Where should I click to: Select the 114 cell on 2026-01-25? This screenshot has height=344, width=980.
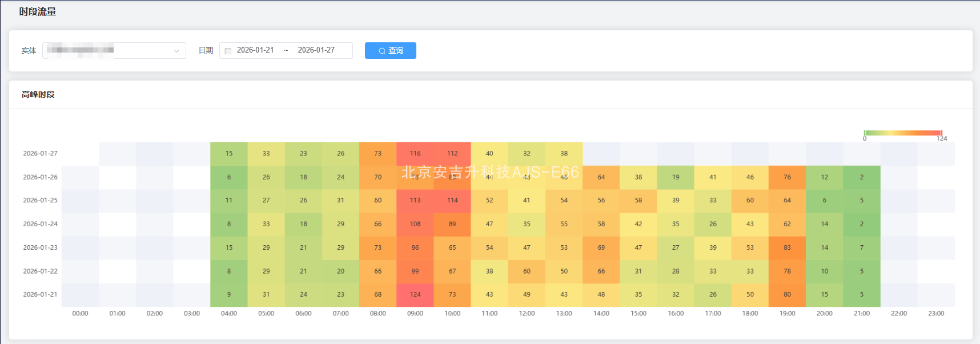tap(452, 201)
